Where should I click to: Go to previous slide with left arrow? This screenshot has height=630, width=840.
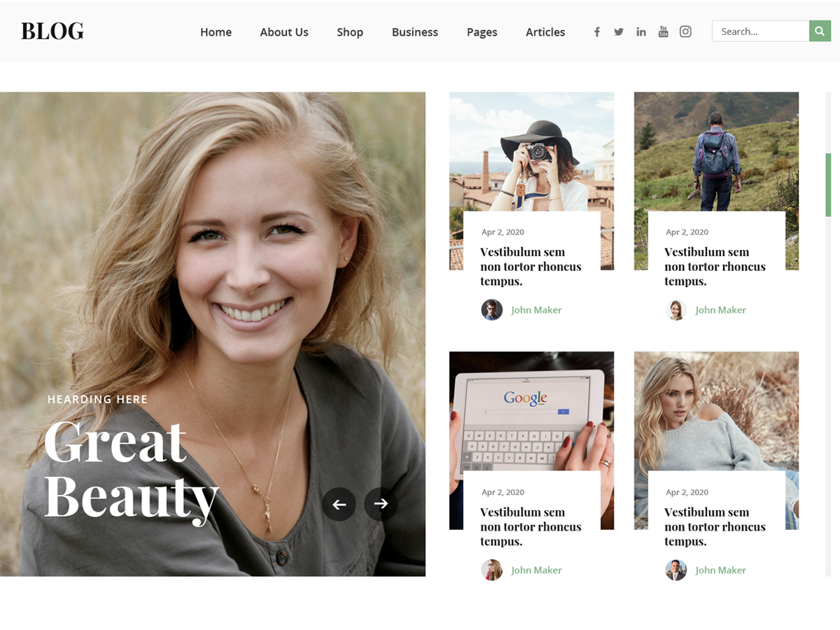click(x=339, y=504)
